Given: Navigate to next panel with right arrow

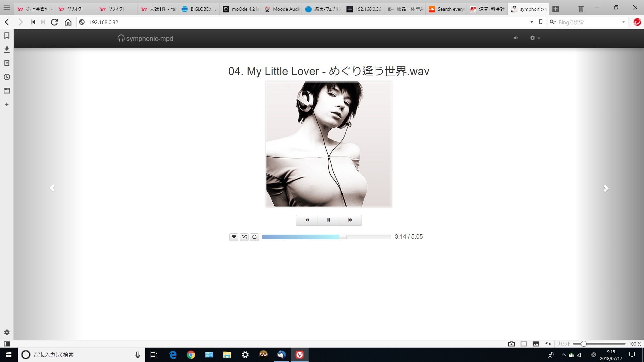Looking at the screenshot, I should click(605, 188).
